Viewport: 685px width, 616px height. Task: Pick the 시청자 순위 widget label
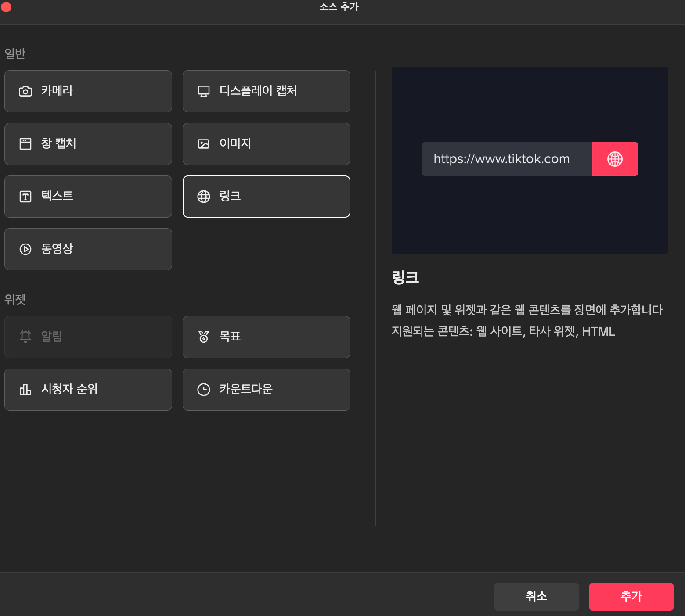[69, 389]
